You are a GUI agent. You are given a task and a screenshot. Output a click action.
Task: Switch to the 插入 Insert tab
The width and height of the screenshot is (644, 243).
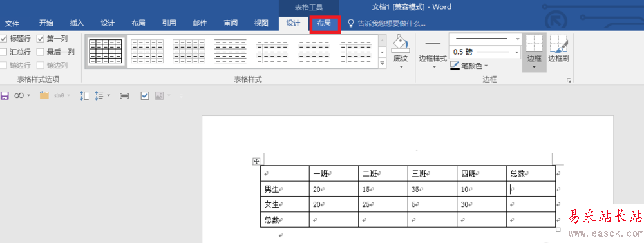(x=77, y=23)
